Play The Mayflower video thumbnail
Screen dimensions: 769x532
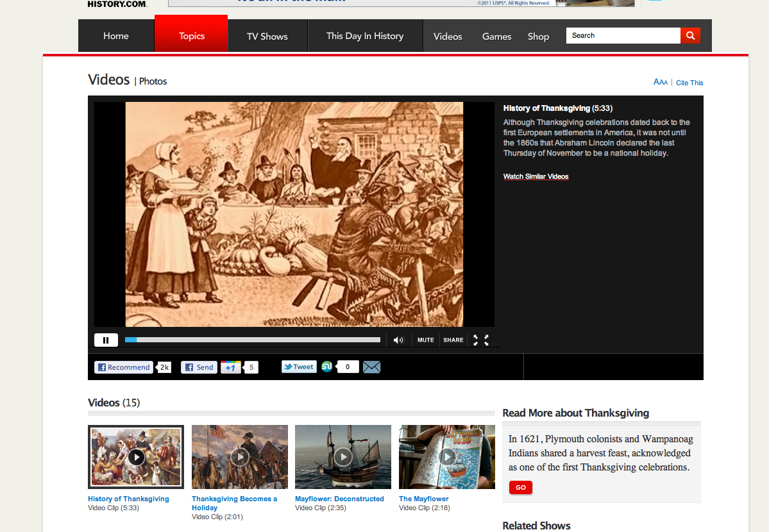pos(447,457)
